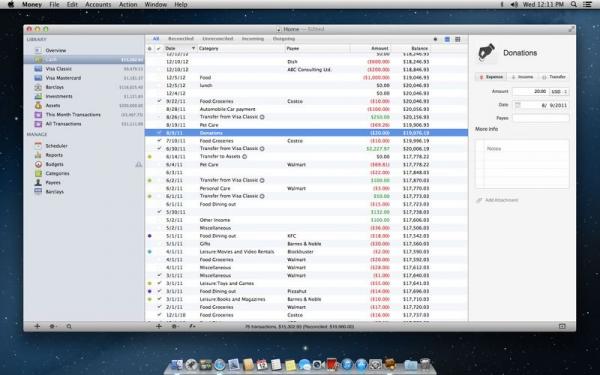Viewport: 600px width, 375px height.
Task: Click the sidebar search magnifier icon
Action: [69, 326]
